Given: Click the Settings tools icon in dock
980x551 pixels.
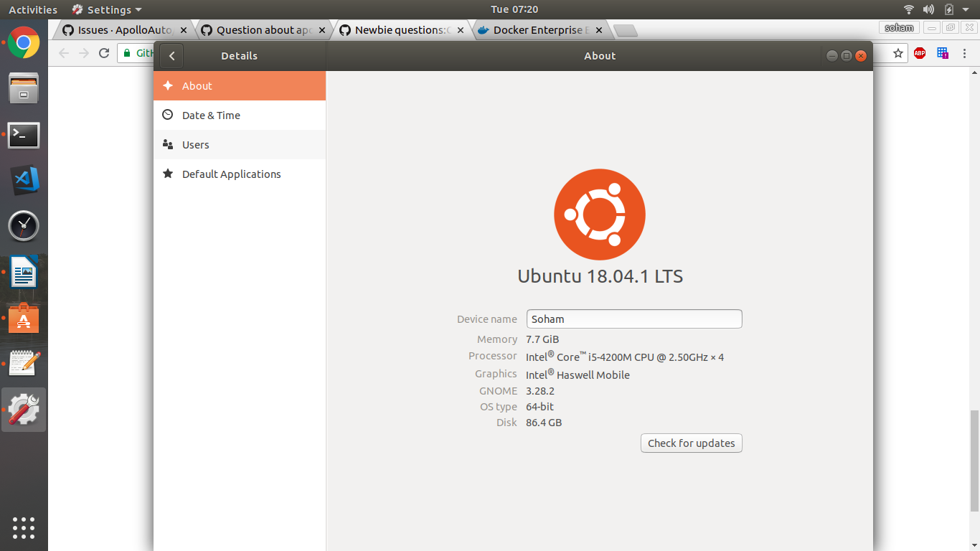Looking at the screenshot, I should point(24,410).
